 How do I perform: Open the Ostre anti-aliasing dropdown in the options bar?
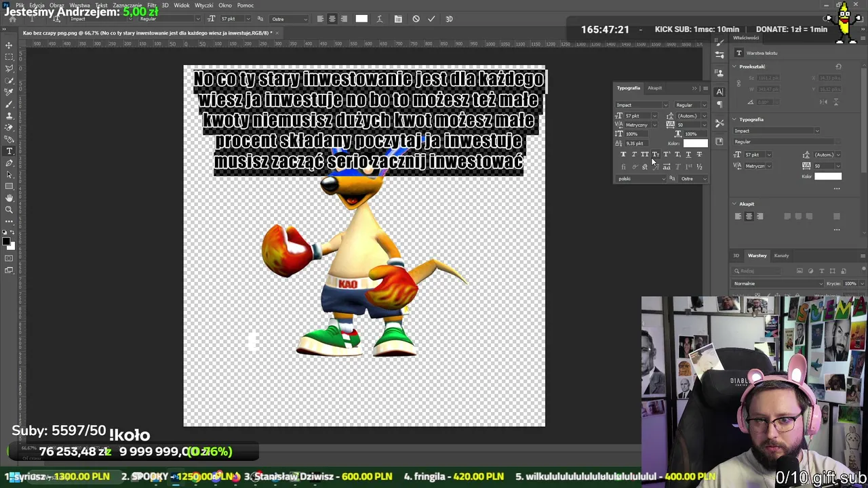pos(288,19)
